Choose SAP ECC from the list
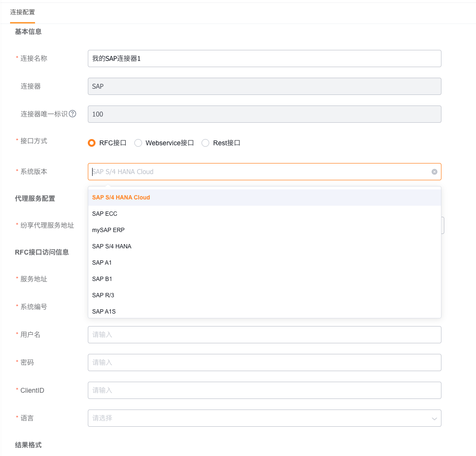Image resolution: width=476 pixels, height=456 pixels. (x=264, y=214)
